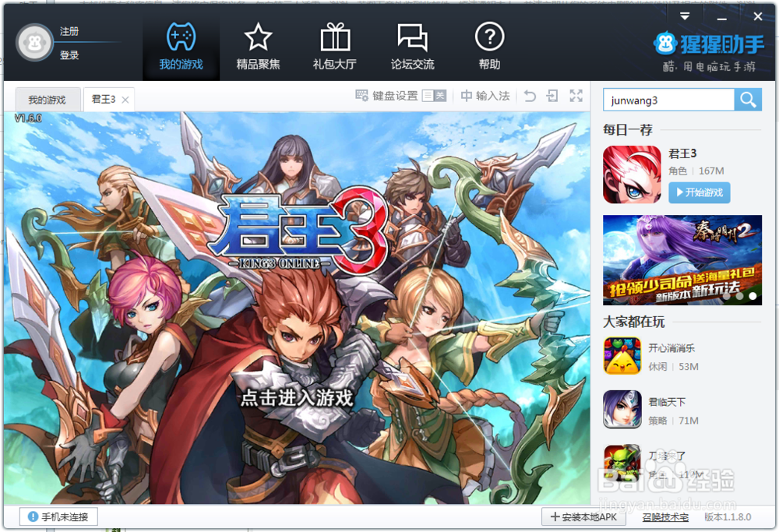The height and width of the screenshot is (532, 779).
Task: Open the 论坛交流 forum section
Action: coord(412,46)
